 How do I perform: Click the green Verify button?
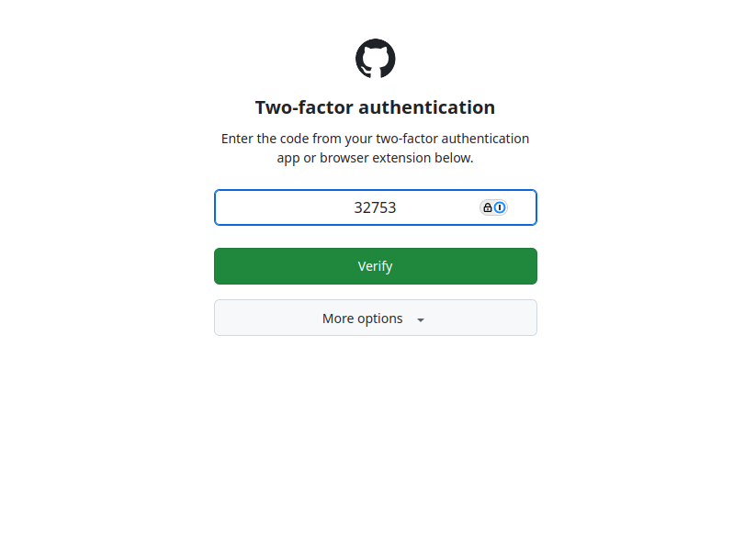(x=375, y=266)
